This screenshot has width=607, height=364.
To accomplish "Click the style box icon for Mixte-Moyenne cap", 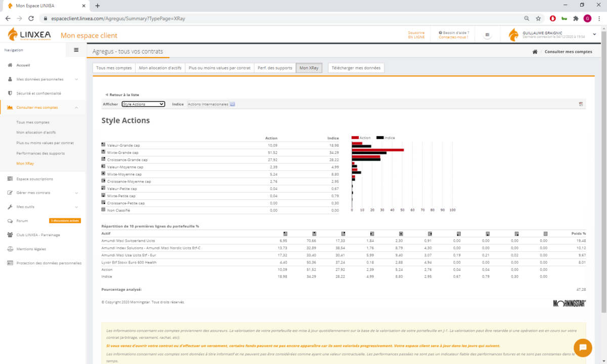I will 103,174.
